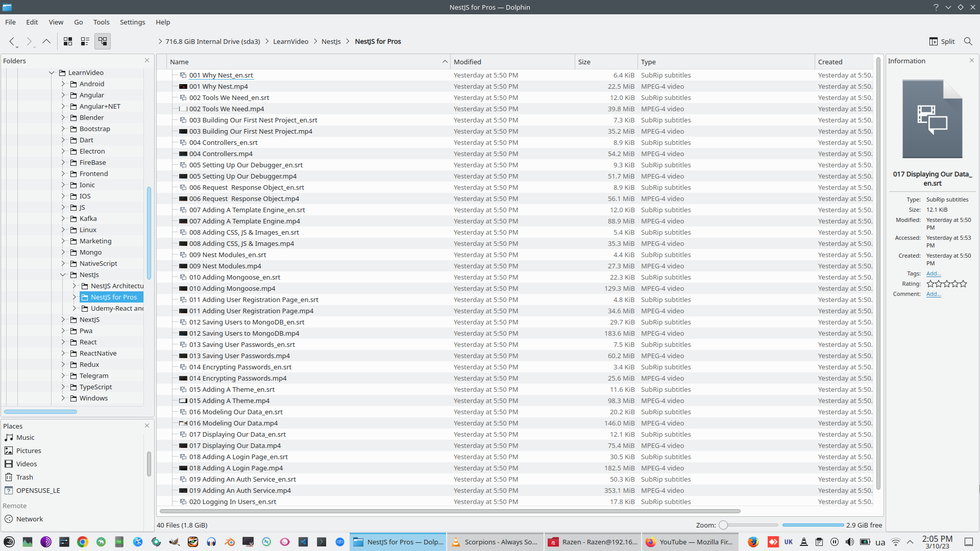Close the Information panel

[972, 60]
